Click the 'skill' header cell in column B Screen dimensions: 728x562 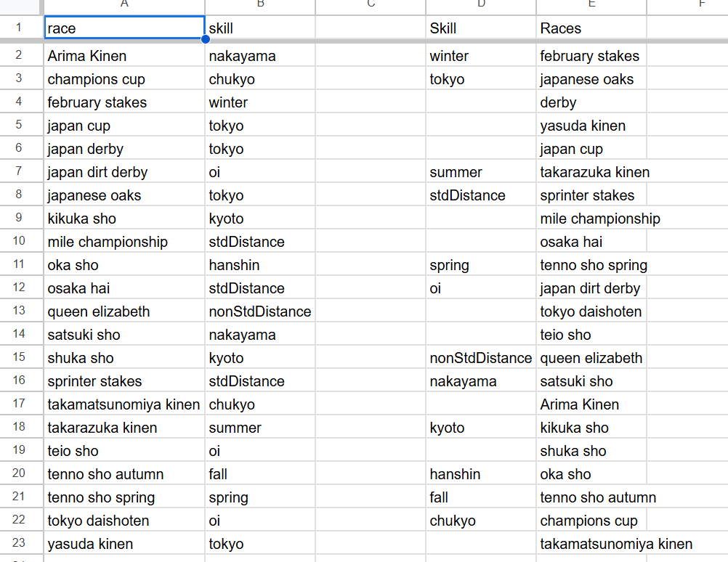pos(260,28)
